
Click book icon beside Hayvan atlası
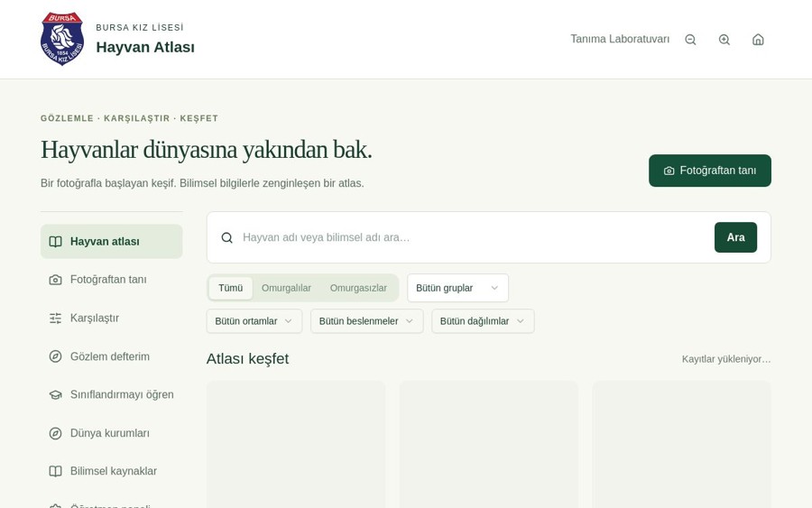pyautogui.click(x=55, y=242)
